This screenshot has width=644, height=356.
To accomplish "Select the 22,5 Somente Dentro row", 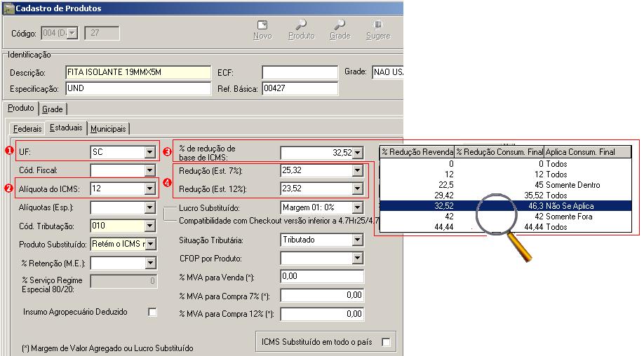I will point(506,185).
